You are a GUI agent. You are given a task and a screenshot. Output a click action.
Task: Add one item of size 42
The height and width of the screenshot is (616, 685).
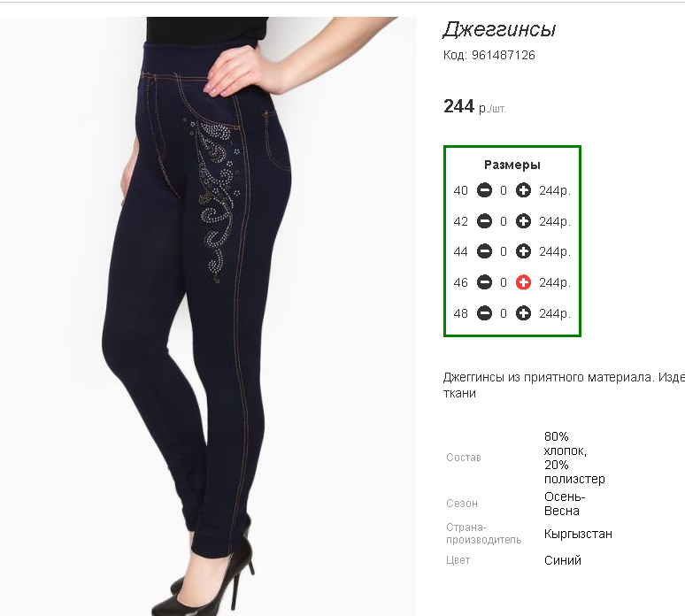point(523,221)
